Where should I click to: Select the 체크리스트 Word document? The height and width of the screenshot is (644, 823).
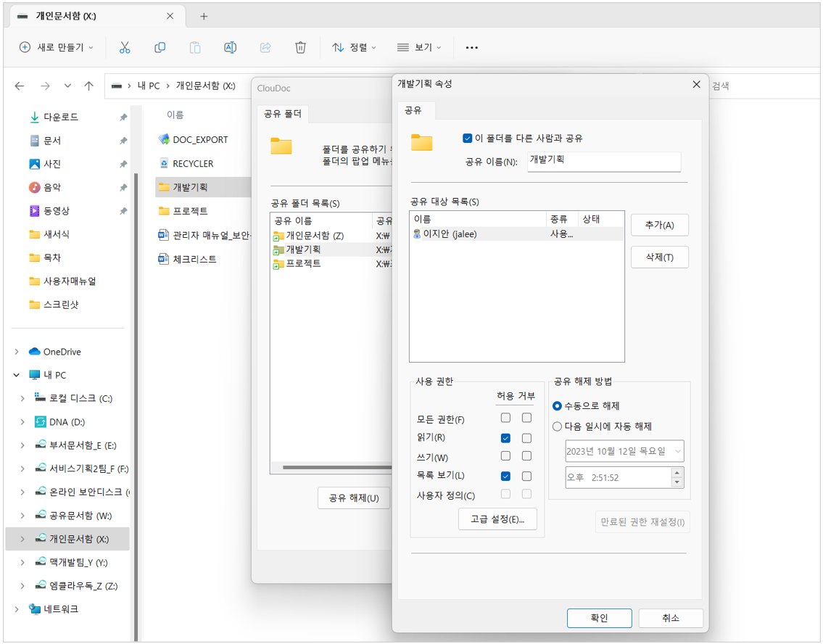[x=194, y=260]
